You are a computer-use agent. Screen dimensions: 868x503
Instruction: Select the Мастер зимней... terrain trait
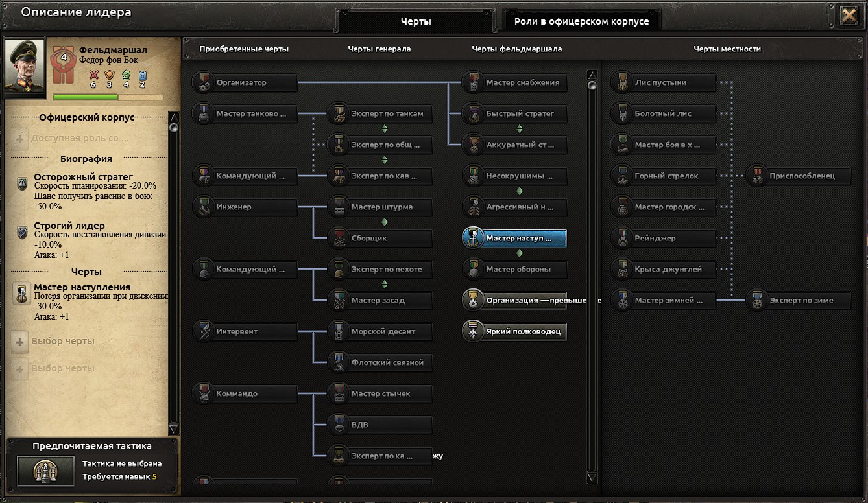664,300
